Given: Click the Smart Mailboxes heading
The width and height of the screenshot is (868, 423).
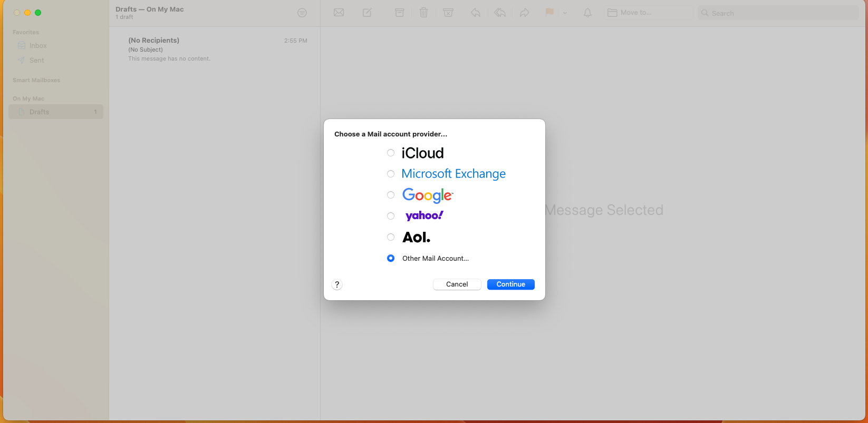Looking at the screenshot, I should [x=36, y=80].
